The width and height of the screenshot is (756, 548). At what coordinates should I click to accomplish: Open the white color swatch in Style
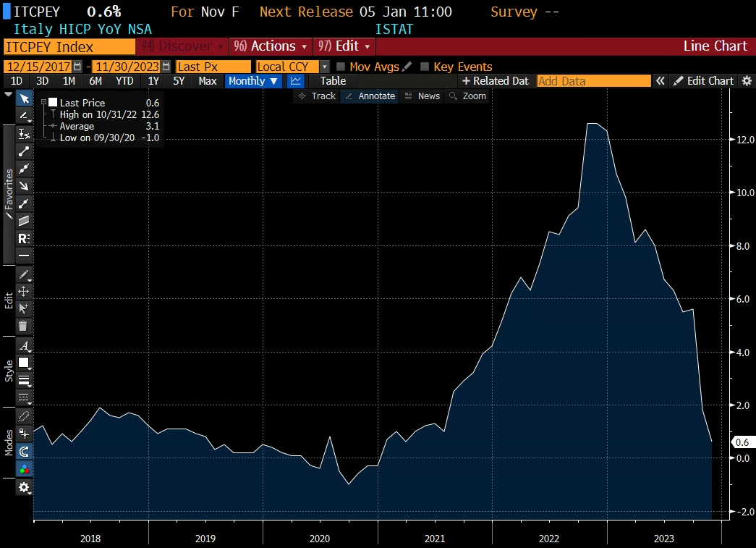click(x=24, y=362)
